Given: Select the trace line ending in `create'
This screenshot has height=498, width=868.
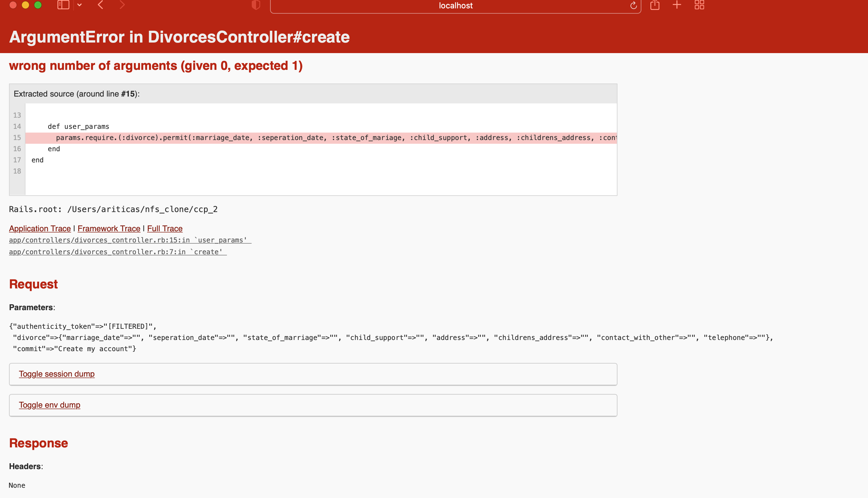Looking at the screenshot, I should pos(118,252).
